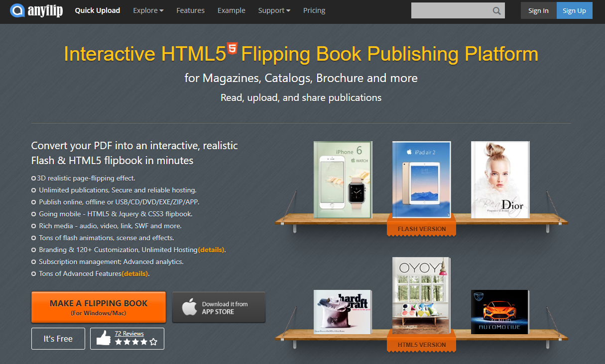Click the HTML5 badge in the headline
The width and height of the screenshot is (605, 364).
tap(232, 49)
